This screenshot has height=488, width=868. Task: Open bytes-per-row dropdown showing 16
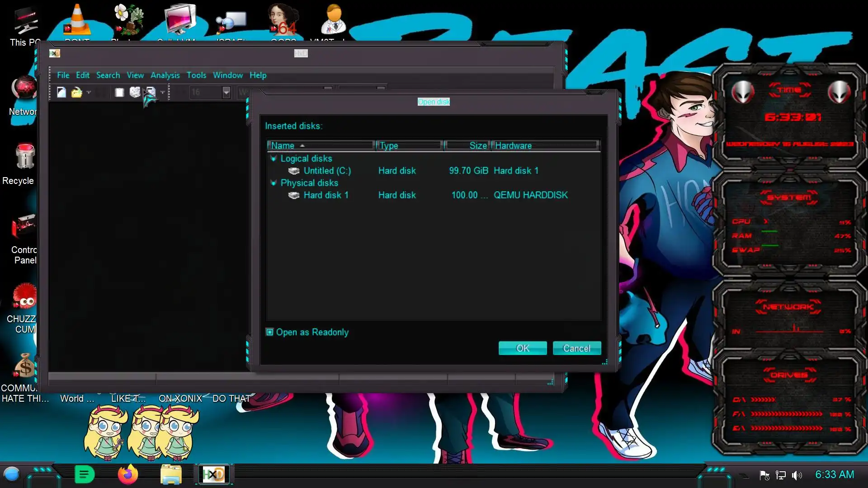226,92
